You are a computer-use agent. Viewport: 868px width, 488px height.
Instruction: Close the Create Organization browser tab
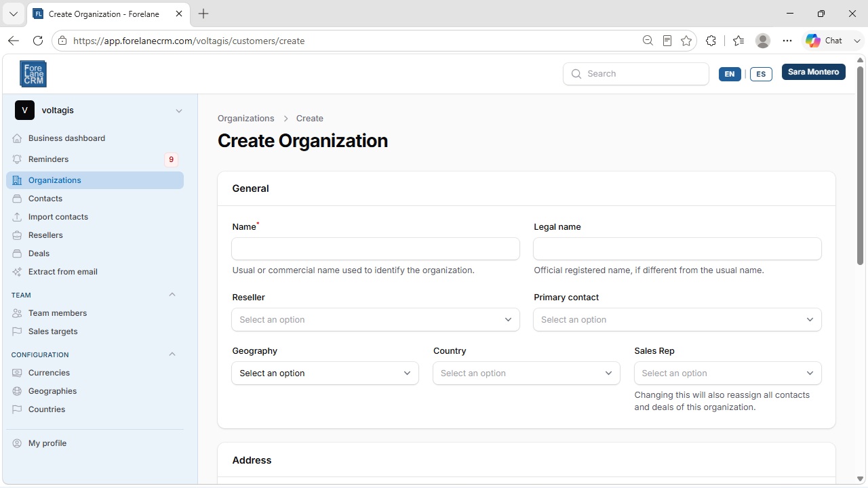pyautogui.click(x=179, y=14)
